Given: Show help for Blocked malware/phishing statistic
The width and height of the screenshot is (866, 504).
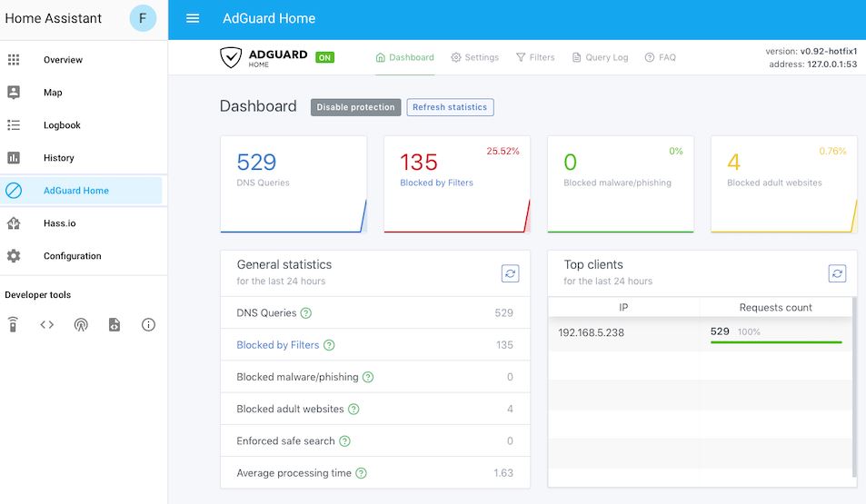Looking at the screenshot, I should [368, 377].
